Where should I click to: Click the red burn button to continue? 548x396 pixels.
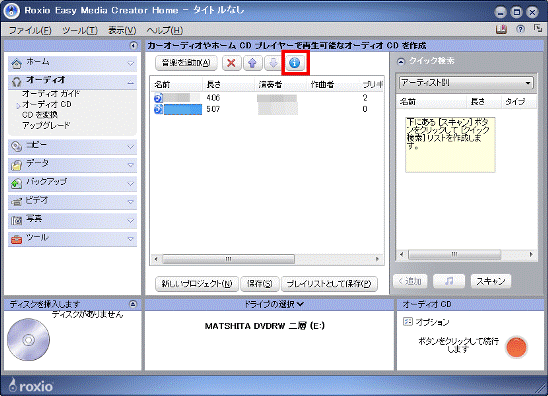click(x=516, y=347)
